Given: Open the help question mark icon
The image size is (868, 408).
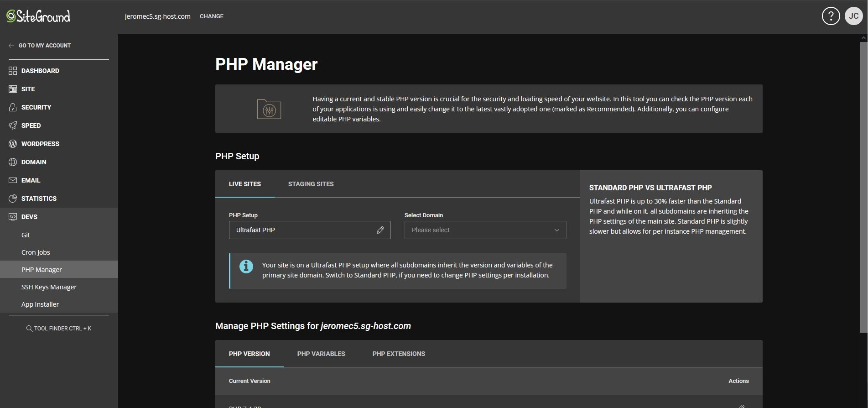Looking at the screenshot, I should (x=831, y=16).
